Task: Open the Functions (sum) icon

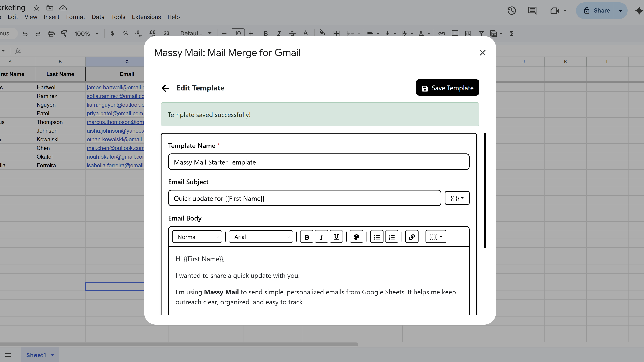Action: coord(511,34)
